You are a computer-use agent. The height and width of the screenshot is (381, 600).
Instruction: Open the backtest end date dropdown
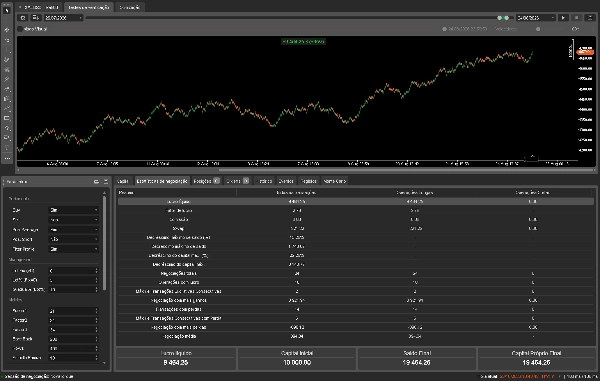click(x=536, y=18)
